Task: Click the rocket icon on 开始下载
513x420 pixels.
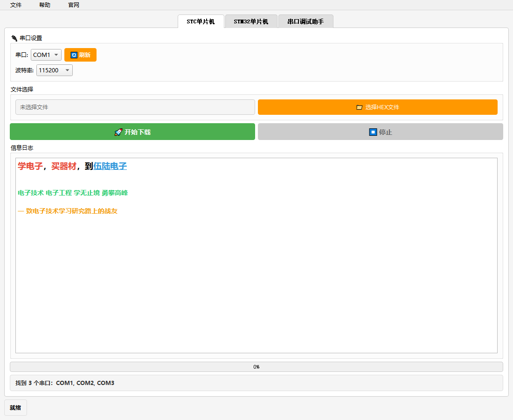Action: coord(118,132)
